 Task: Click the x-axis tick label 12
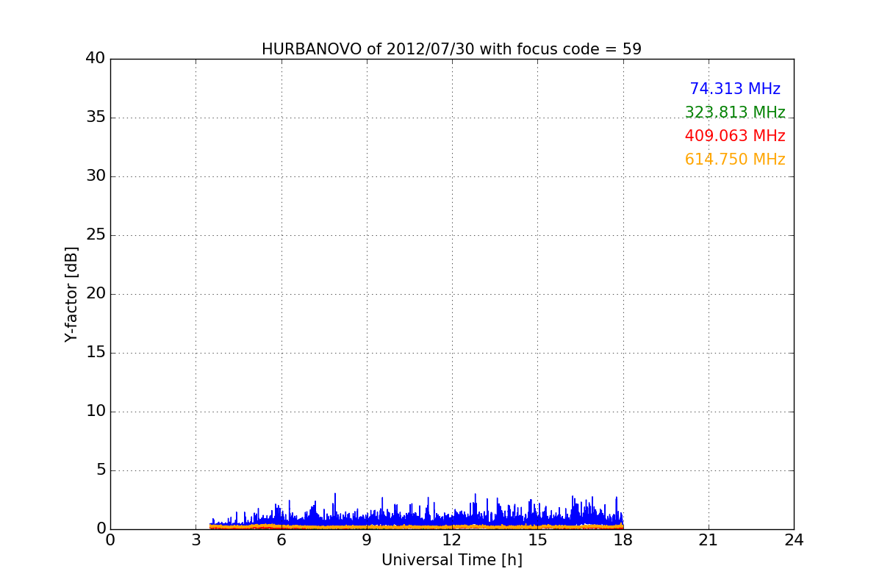pyautogui.click(x=451, y=540)
